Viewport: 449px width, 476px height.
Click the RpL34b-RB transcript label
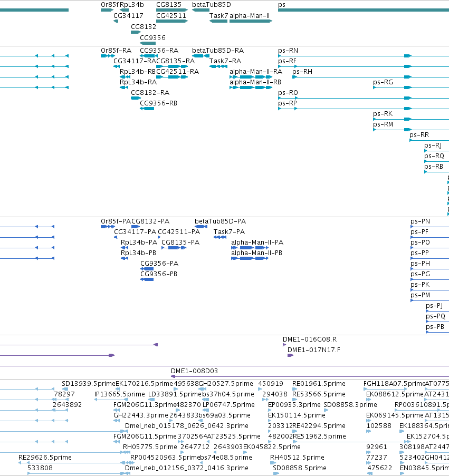click(138, 72)
